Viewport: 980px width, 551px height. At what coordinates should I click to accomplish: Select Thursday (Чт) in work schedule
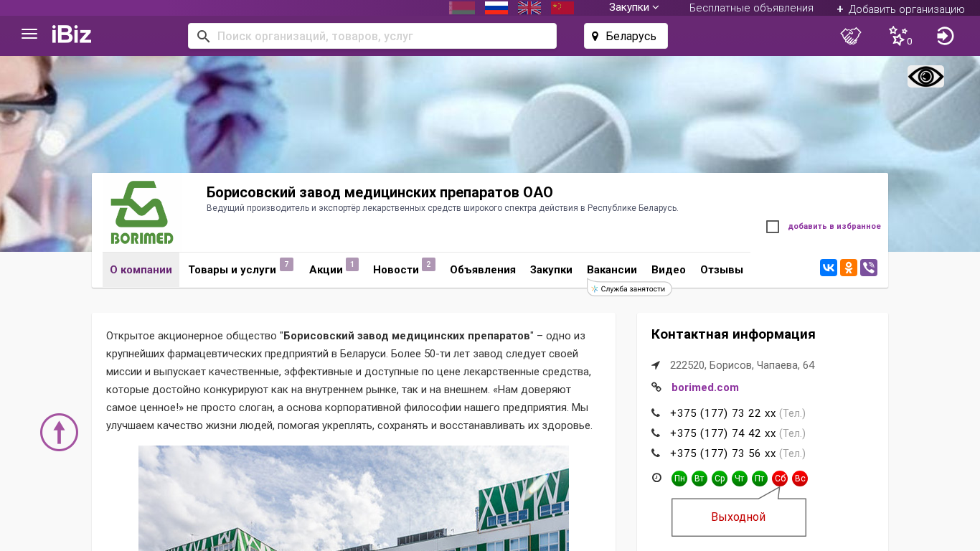(x=740, y=479)
